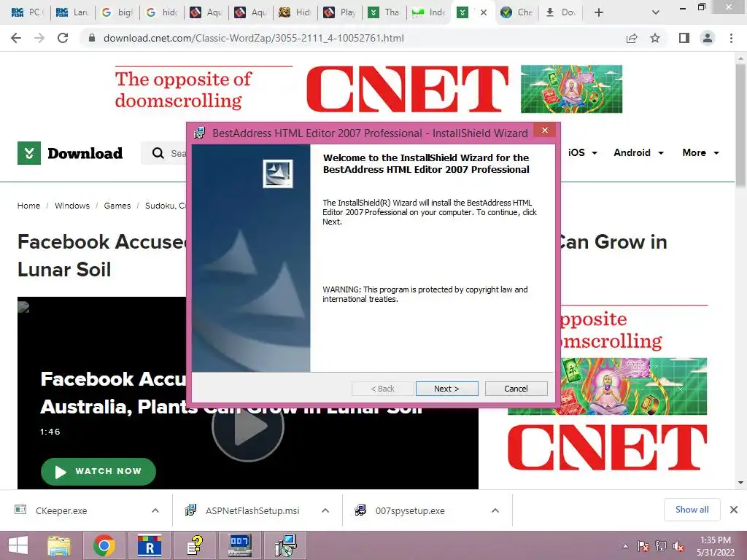The width and height of the screenshot is (747, 560).
Task: Open the 'R' app in the taskbar
Action: click(150, 545)
